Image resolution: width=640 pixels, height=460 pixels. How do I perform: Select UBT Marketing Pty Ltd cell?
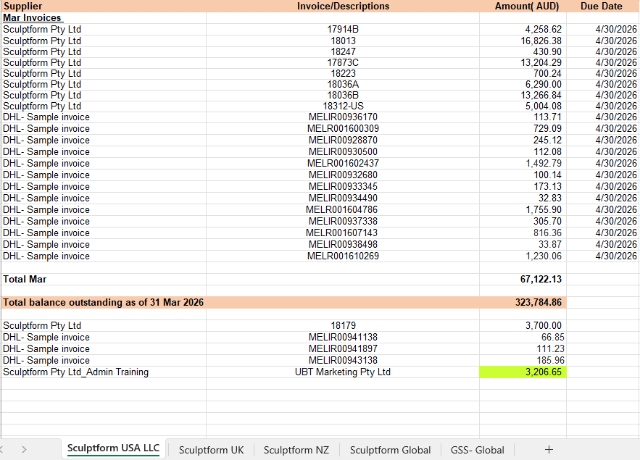[343, 372]
